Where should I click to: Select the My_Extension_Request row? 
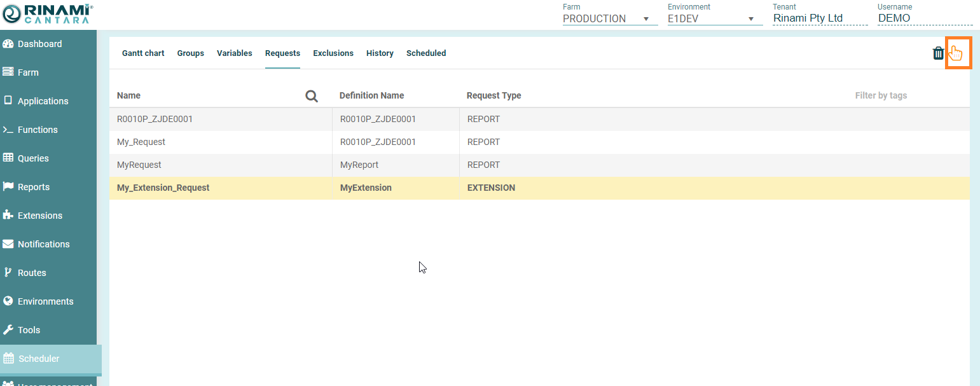(163, 188)
